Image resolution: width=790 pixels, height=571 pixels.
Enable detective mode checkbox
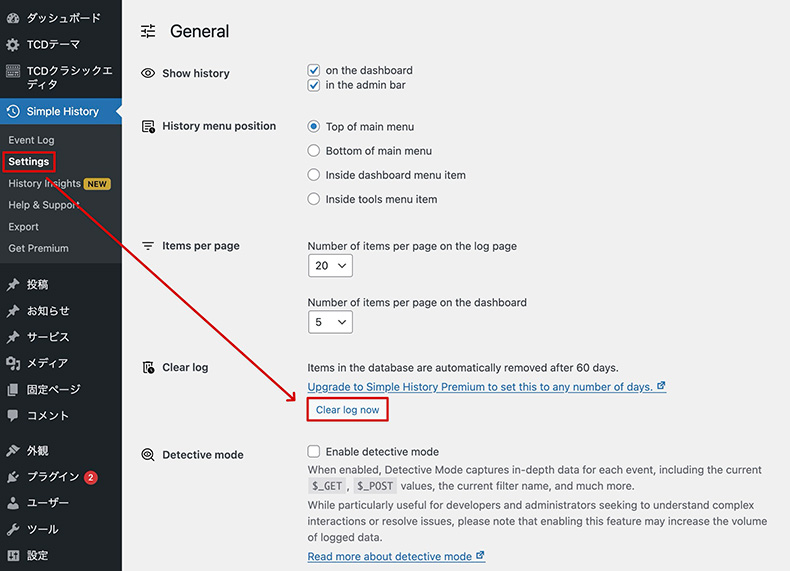pos(313,451)
